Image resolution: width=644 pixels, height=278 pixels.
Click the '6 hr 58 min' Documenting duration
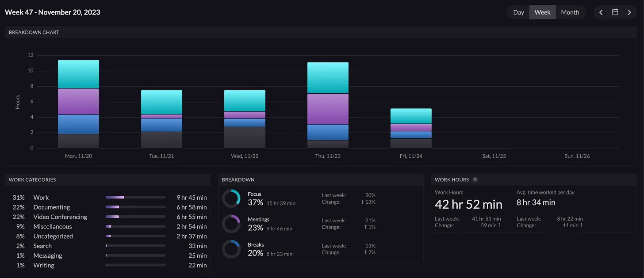[192, 207]
